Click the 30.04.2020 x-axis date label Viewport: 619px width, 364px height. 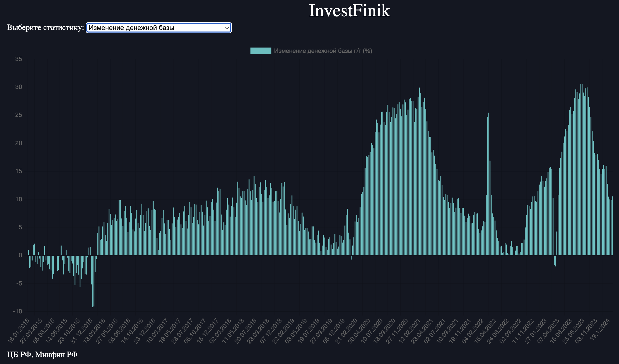(x=359, y=331)
